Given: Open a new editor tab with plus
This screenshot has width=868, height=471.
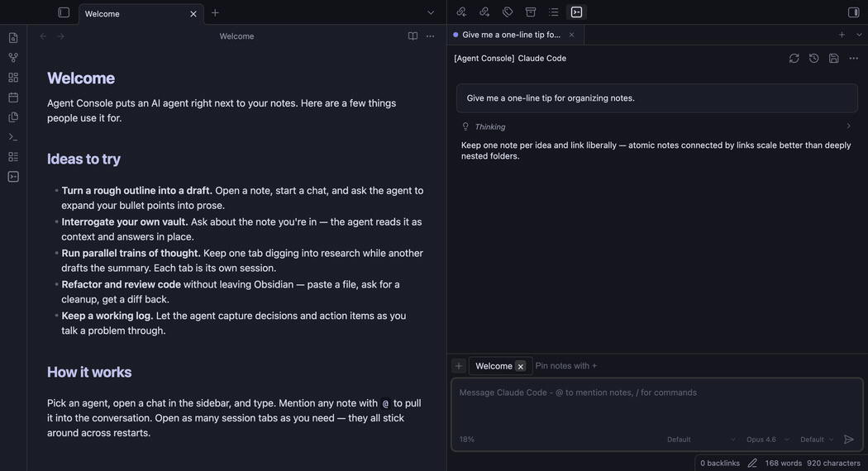Looking at the screenshot, I should [x=215, y=12].
